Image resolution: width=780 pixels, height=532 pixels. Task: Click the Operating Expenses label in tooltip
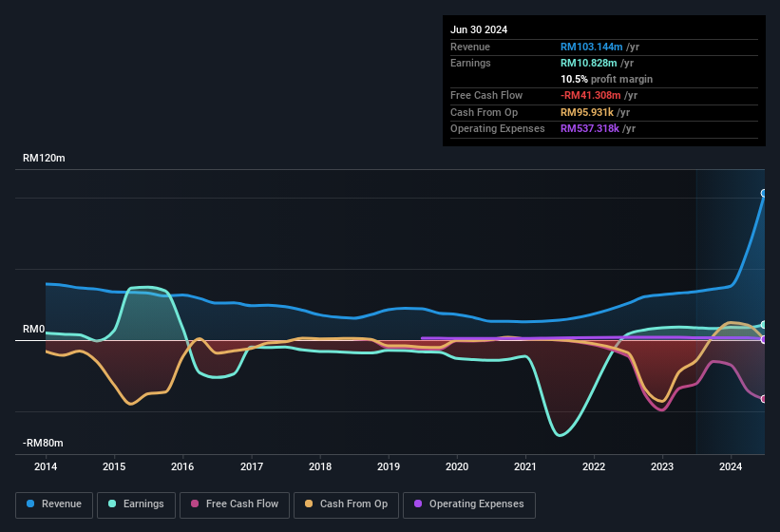pos(498,128)
